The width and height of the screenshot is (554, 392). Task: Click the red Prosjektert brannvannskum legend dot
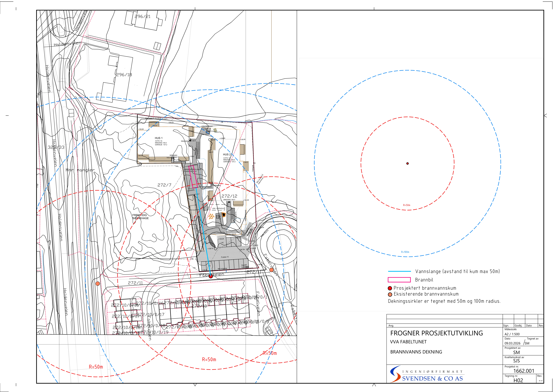pyautogui.click(x=390, y=288)
